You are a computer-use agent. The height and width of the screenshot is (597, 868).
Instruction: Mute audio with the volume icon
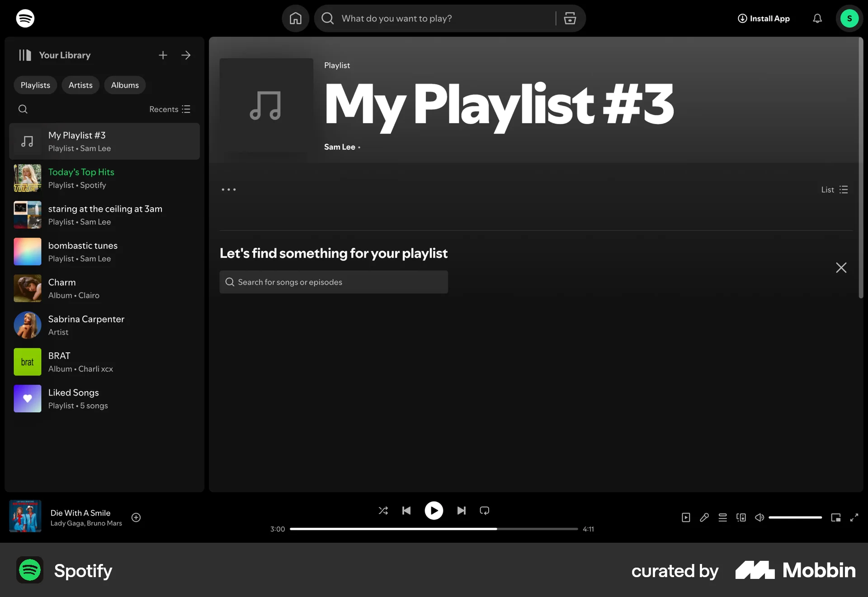(759, 517)
